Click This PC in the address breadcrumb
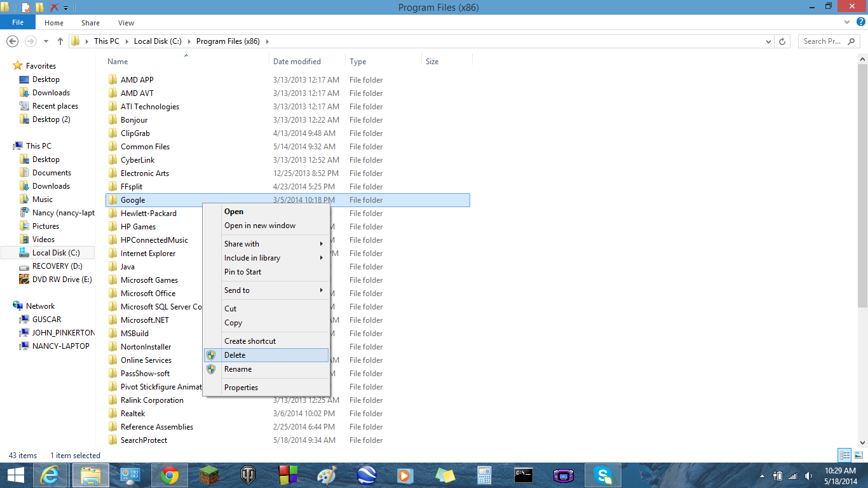The image size is (868, 488). point(106,41)
